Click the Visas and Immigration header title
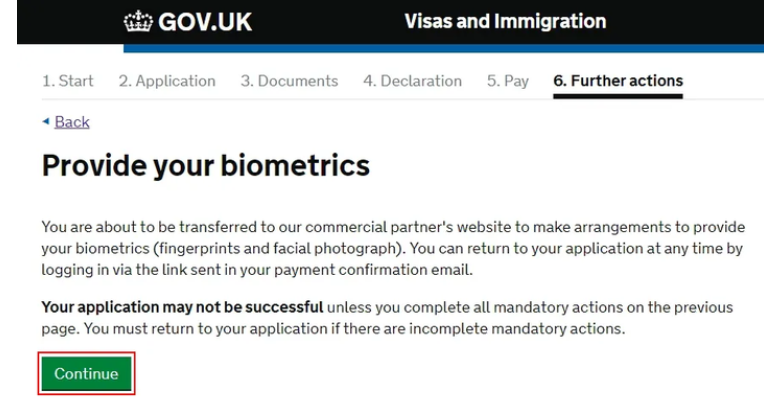764x400 pixels. click(505, 21)
